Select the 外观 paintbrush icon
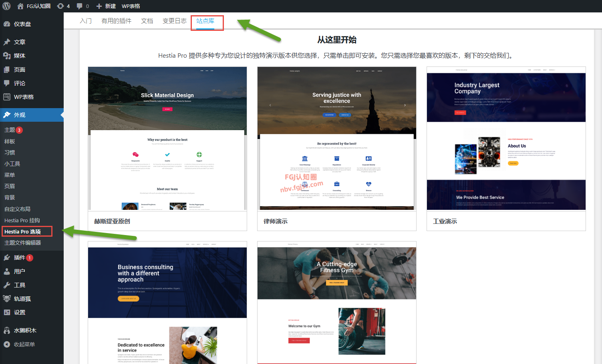The width and height of the screenshot is (602, 364). pyautogui.click(x=7, y=115)
